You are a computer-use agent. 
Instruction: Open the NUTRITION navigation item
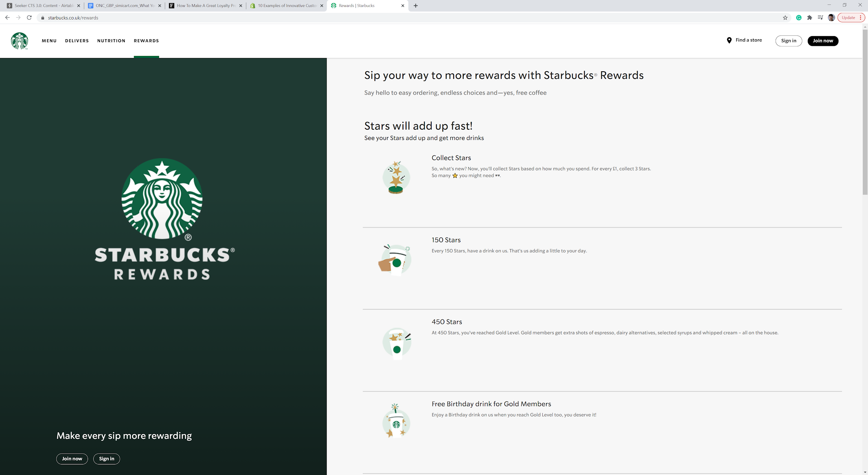tap(111, 41)
